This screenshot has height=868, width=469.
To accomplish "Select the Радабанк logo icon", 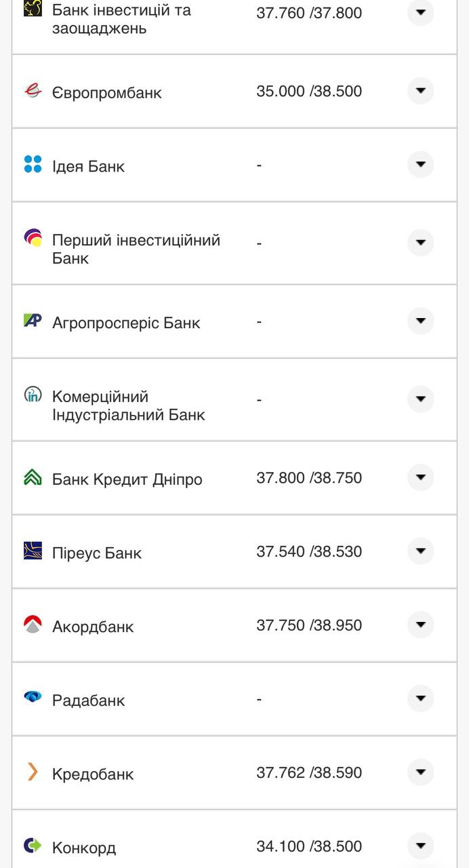I will [32, 698].
